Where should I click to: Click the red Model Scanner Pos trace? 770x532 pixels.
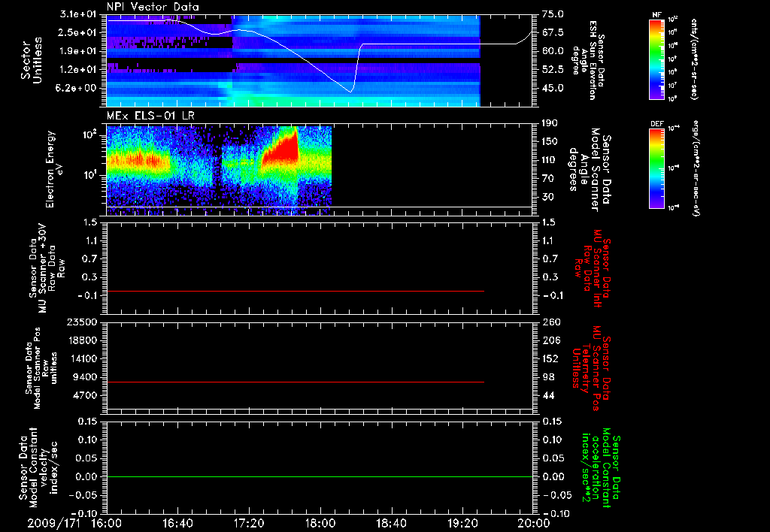click(x=295, y=382)
